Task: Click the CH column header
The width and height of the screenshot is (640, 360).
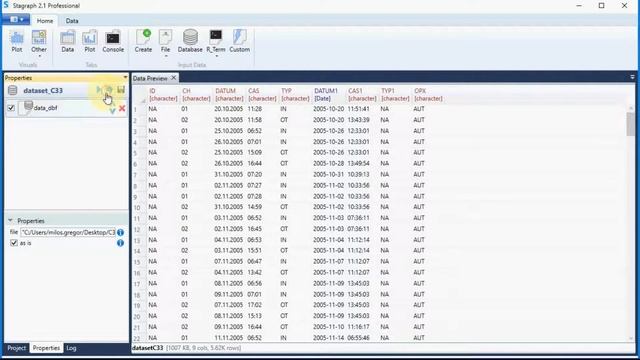Action: [196, 95]
